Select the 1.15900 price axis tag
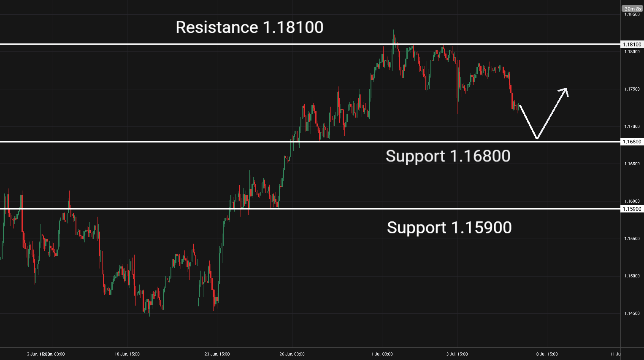The width and height of the screenshot is (644, 360). point(632,209)
